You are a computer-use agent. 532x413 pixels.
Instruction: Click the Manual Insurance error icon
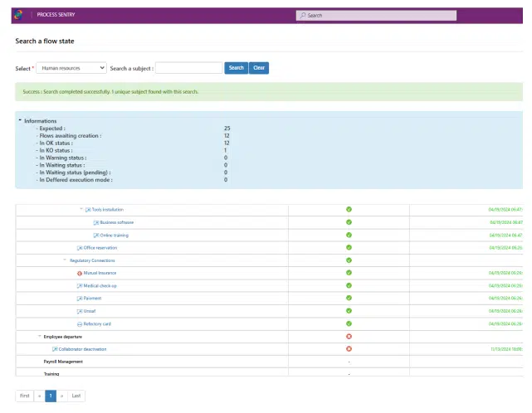[80, 273]
